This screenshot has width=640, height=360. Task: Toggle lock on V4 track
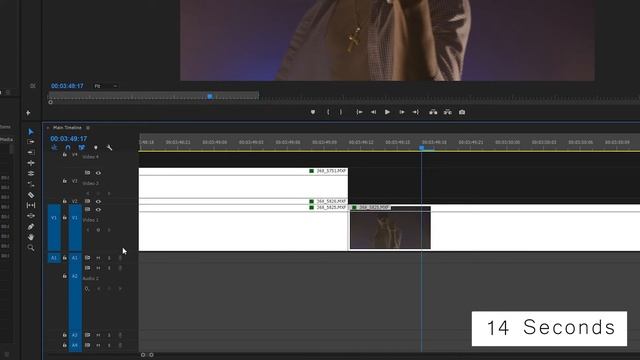pos(64,155)
